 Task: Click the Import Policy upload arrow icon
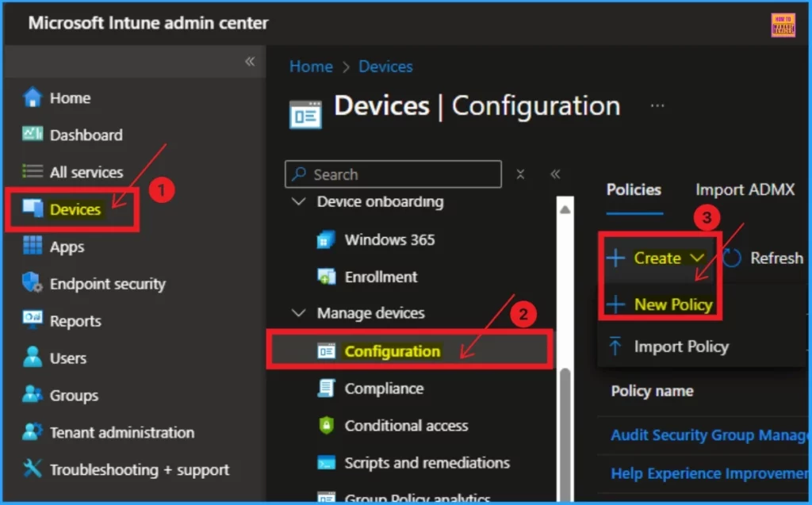point(615,346)
